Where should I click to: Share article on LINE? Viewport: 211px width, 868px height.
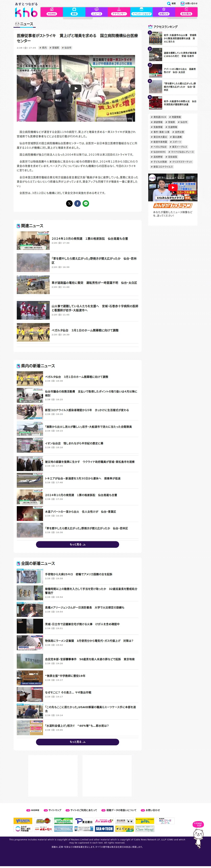86,203
